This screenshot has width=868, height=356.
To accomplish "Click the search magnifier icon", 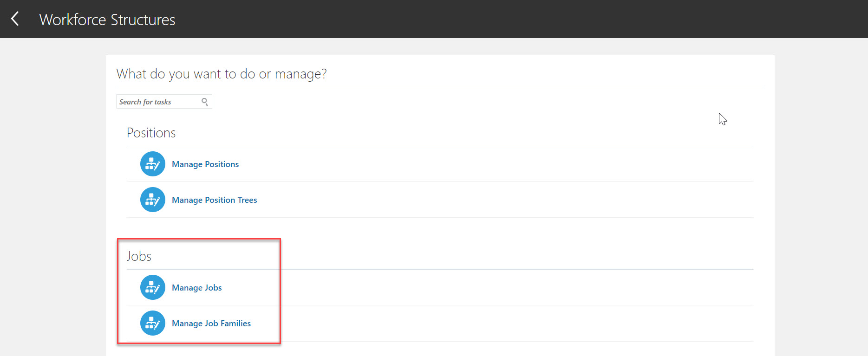I will point(205,102).
